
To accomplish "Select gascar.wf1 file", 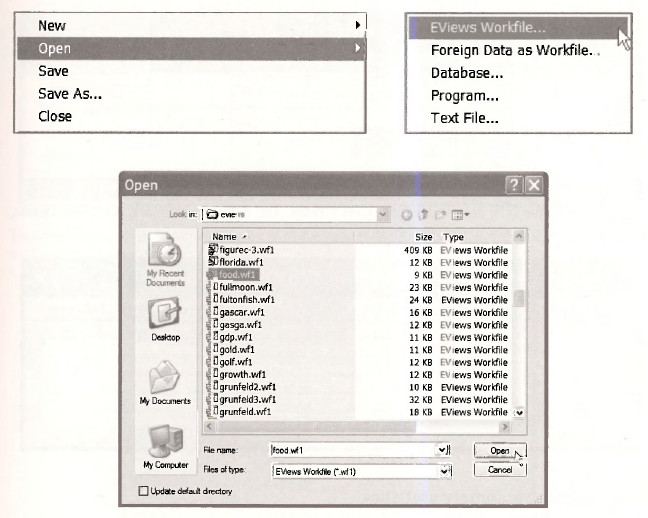I will 242,312.
